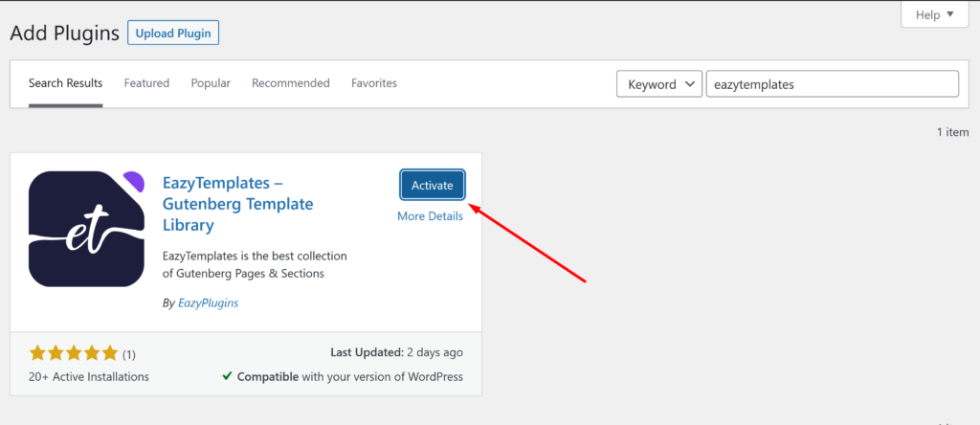
Task: Click the five-star rating icons
Action: coord(73,353)
